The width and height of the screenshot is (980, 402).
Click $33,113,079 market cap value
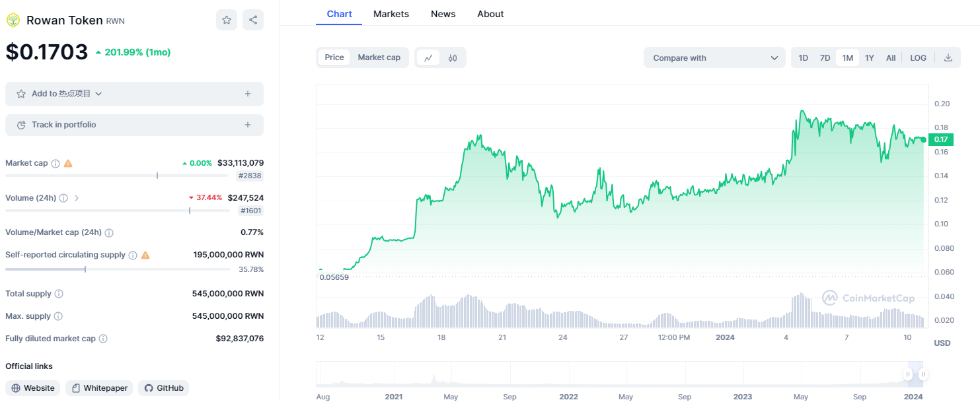pyautogui.click(x=241, y=163)
